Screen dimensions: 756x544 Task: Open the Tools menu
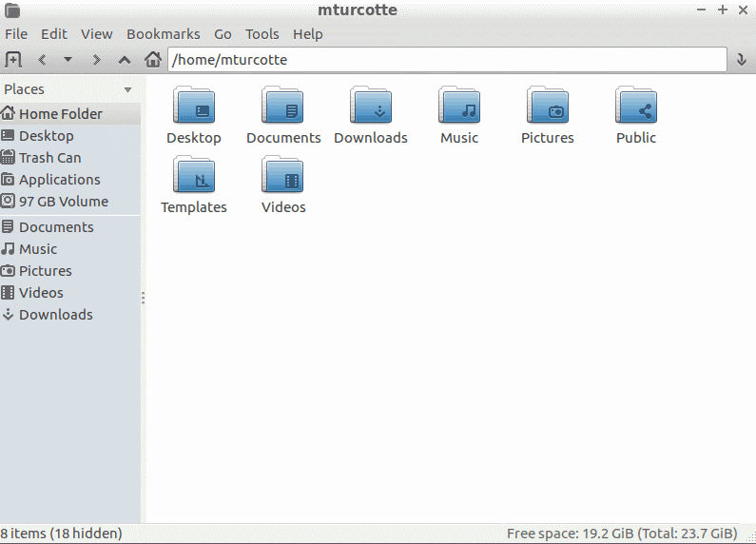point(262,34)
